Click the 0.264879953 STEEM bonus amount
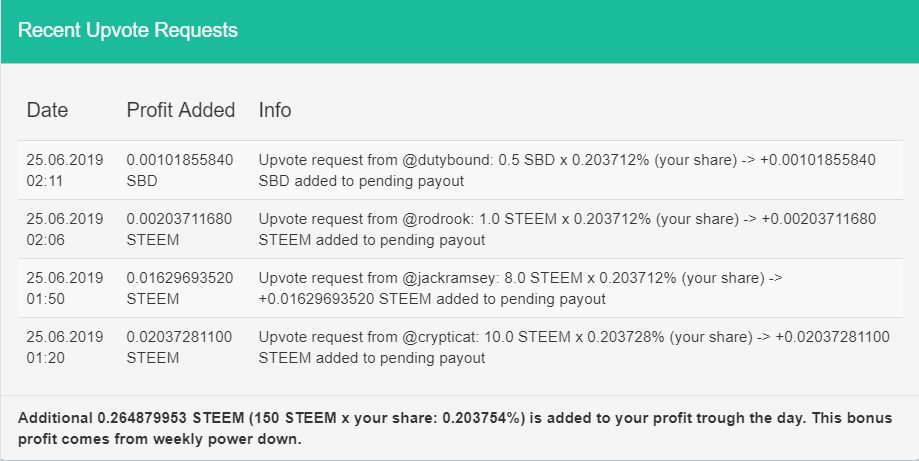 tap(171, 418)
